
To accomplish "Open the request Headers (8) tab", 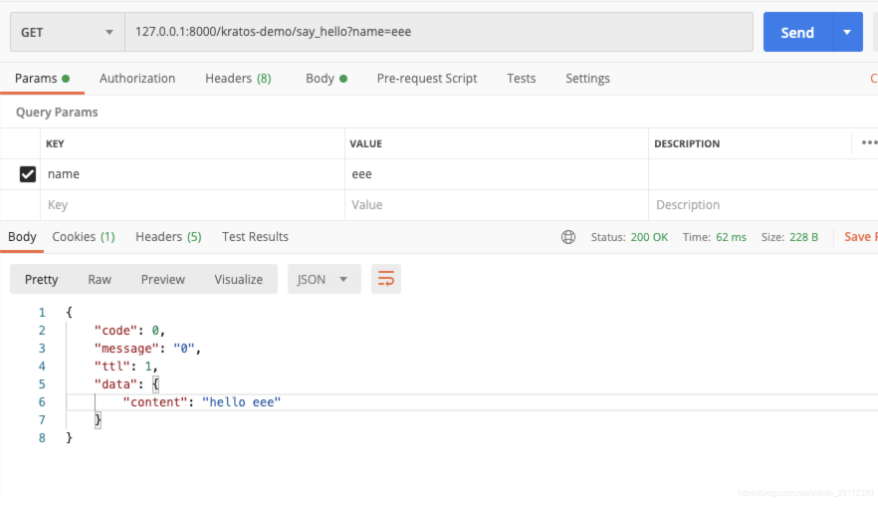I will (x=238, y=78).
